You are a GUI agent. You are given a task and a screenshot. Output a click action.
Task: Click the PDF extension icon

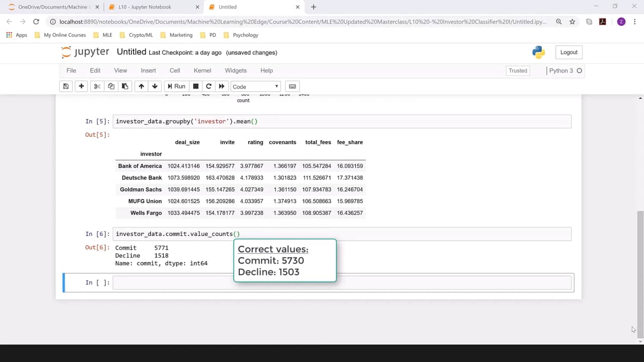[603, 21]
